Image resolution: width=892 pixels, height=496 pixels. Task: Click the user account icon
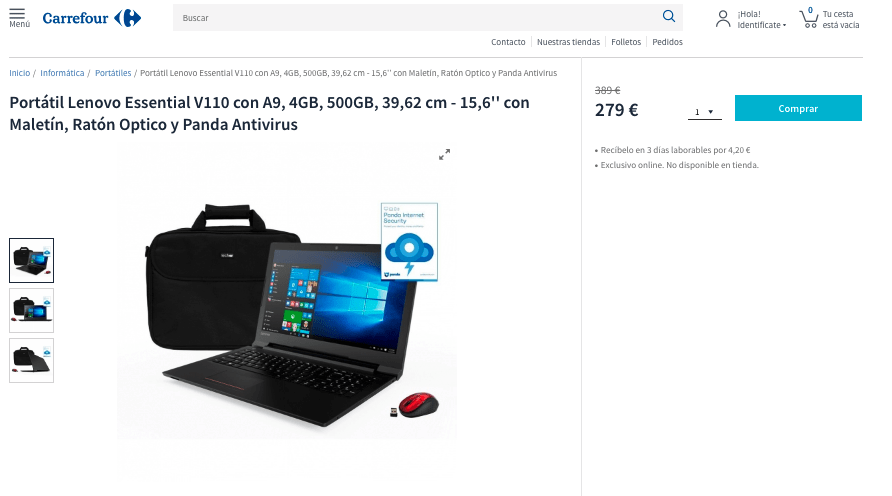click(x=723, y=19)
